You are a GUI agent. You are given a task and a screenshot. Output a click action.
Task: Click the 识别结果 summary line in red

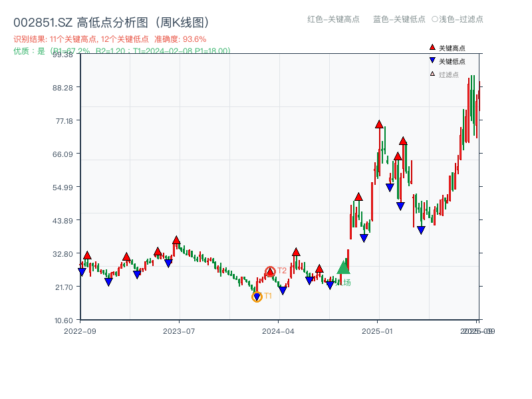[x=110, y=39]
